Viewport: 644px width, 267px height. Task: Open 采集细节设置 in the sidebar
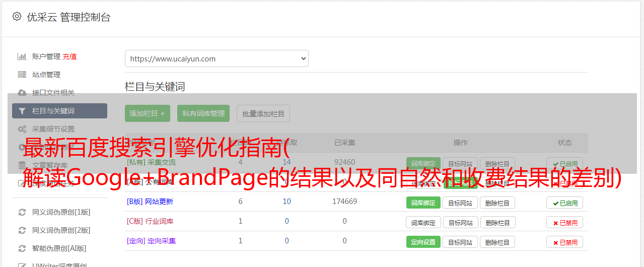point(53,129)
